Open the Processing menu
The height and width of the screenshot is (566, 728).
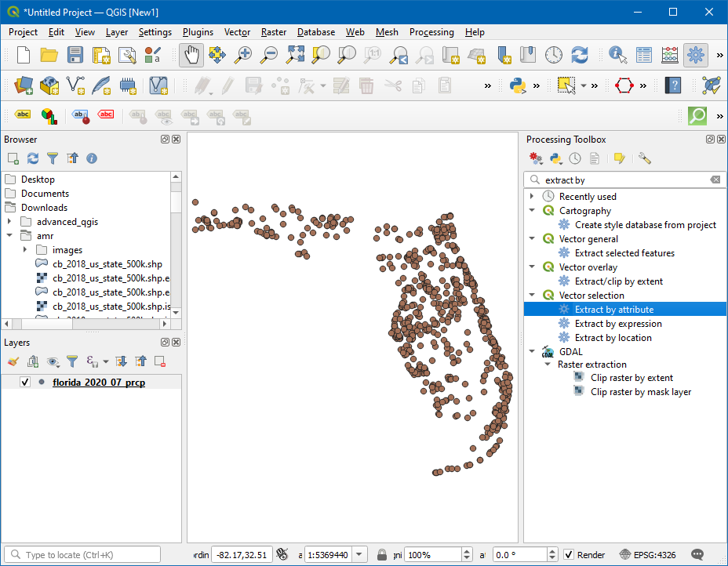pos(431,32)
